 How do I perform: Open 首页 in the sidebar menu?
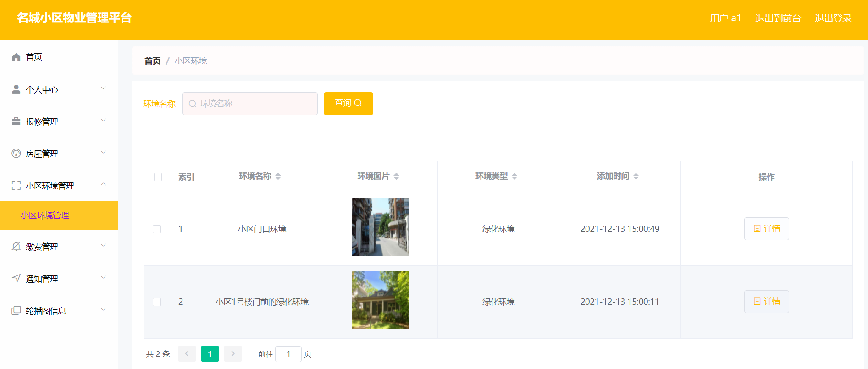59,57
